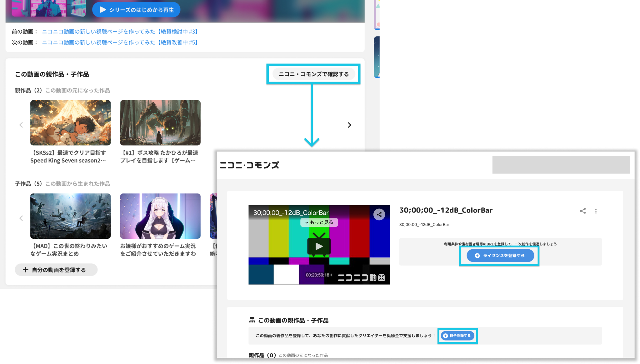Click the '子作品（5）' label
Screen dimensions: 640x364
(x=28, y=184)
